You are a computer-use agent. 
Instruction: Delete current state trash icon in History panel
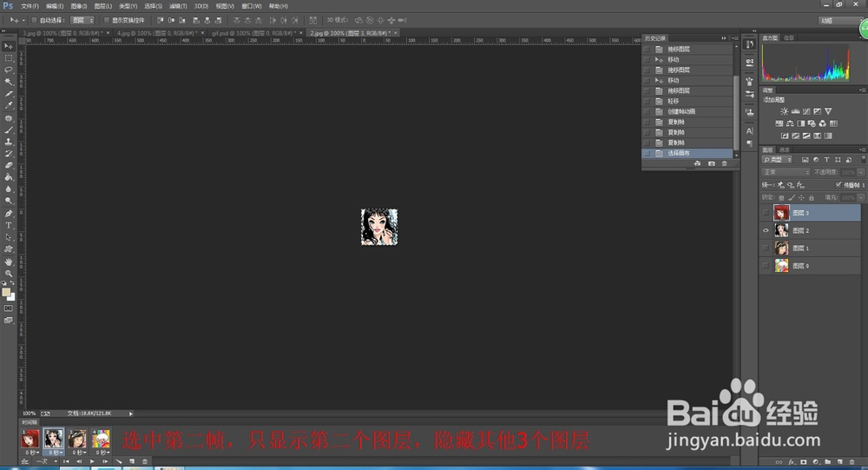click(x=725, y=163)
